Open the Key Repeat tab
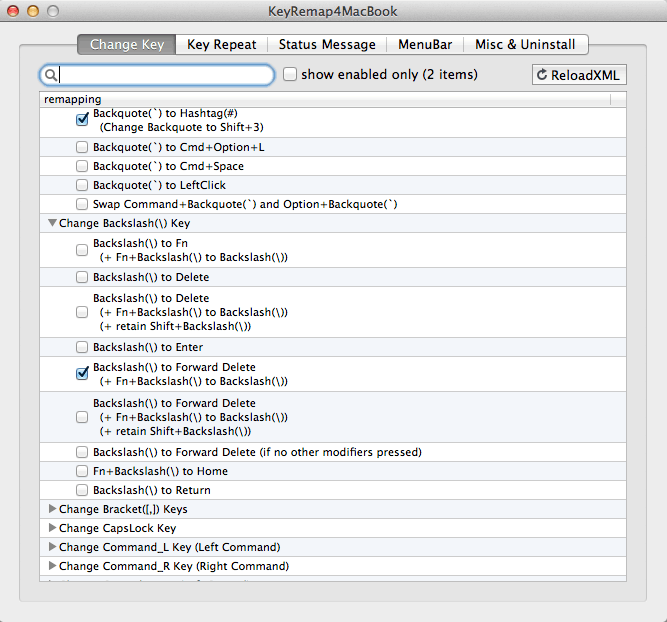667x622 pixels. (x=222, y=44)
